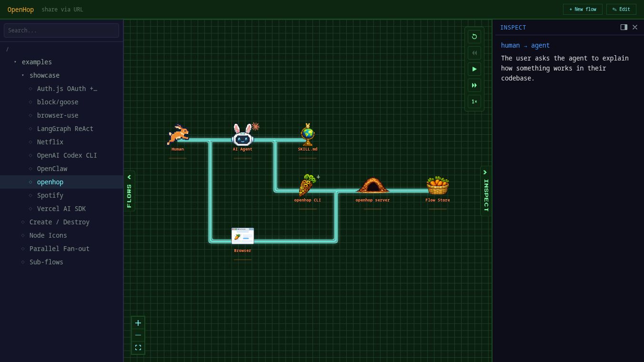Expand the Create / Destroy folder
Viewport: 644px width, 362px height.
tap(61, 222)
